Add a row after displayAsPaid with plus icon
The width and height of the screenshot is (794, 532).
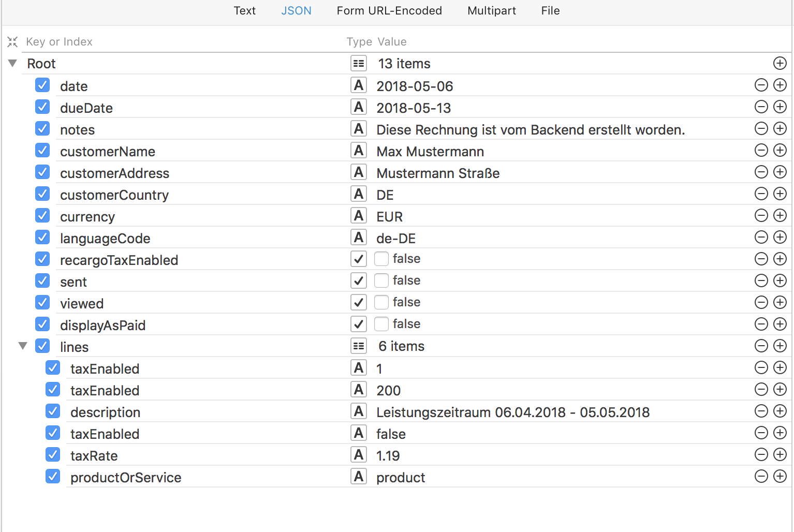[x=780, y=324]
